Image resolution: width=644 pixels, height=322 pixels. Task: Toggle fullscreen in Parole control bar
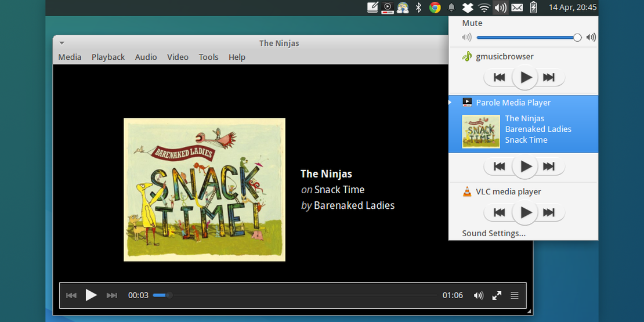pyautogui.click(x=497, y=295)
